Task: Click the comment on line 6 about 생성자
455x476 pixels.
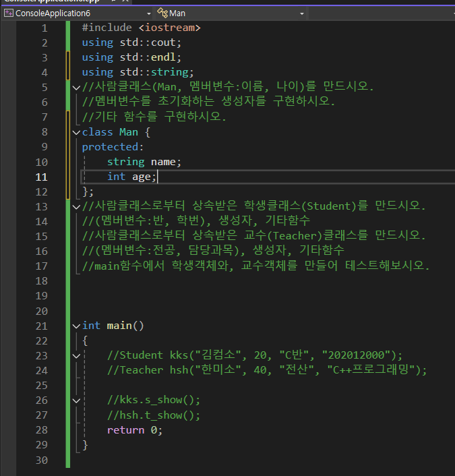Action: [x=209, y=101]
